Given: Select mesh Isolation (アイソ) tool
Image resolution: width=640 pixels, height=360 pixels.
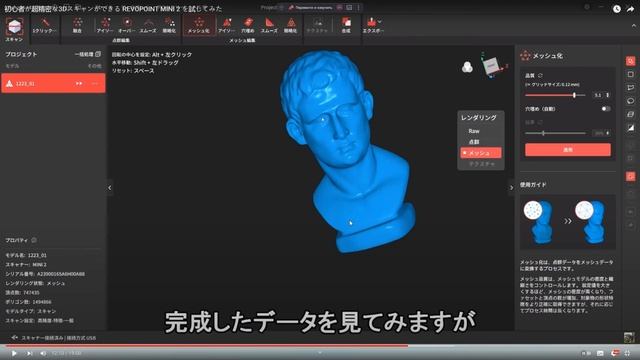Looking at the screenshot, I should point(226,25).
